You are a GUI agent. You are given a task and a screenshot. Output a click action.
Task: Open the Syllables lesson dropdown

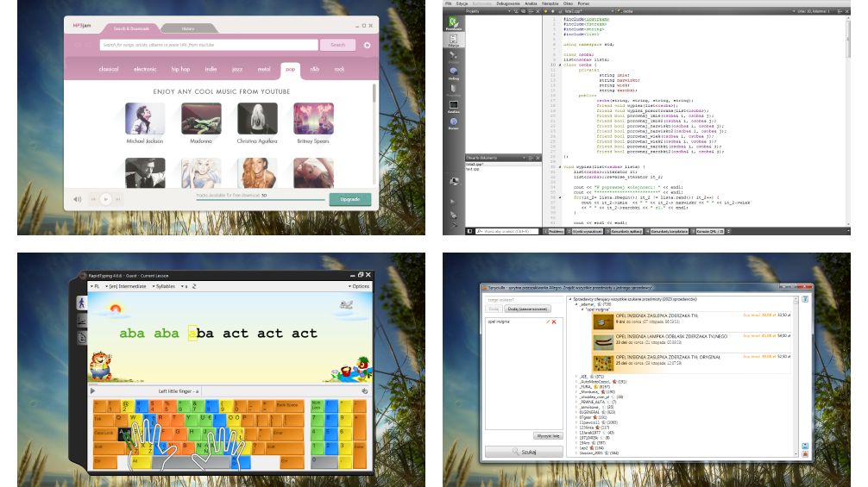(x=164, y=286)
